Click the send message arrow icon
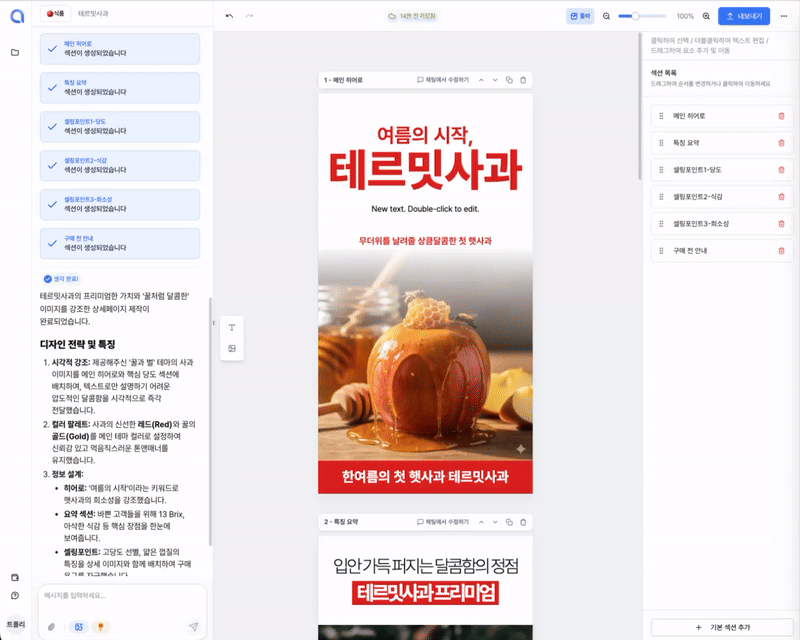This screenshot has width=800, height=640. coord(193,627)
